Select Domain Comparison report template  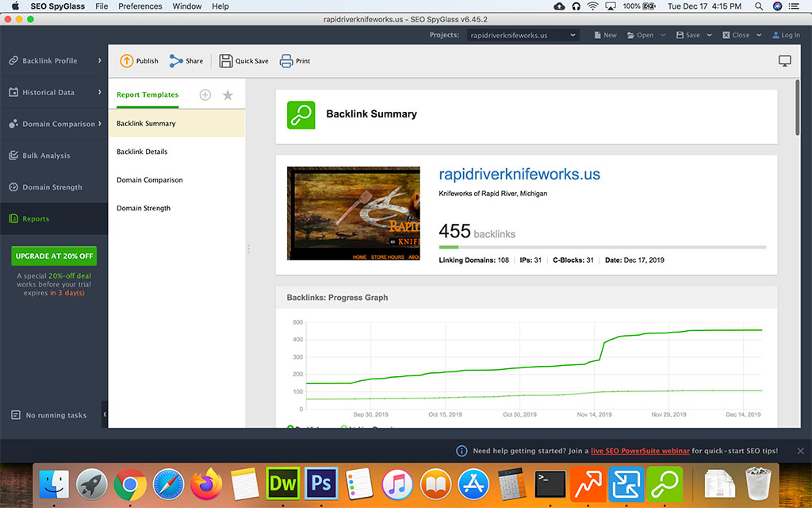coord(177,180)
